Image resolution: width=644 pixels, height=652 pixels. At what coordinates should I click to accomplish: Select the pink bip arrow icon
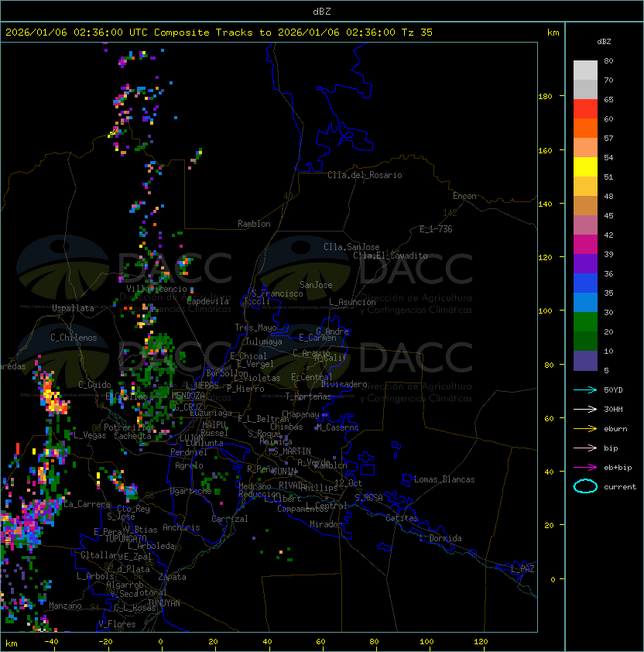coord(585,448)
